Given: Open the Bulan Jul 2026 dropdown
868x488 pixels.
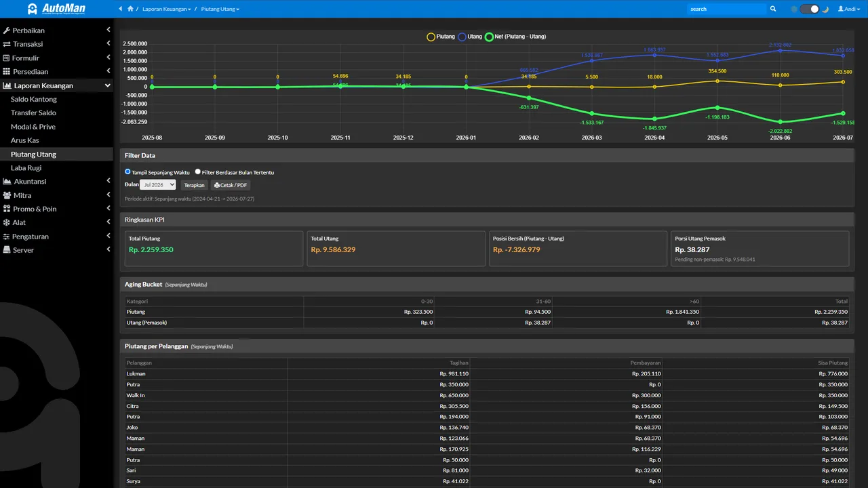Looking at the screenshot, I should point(158,185).
